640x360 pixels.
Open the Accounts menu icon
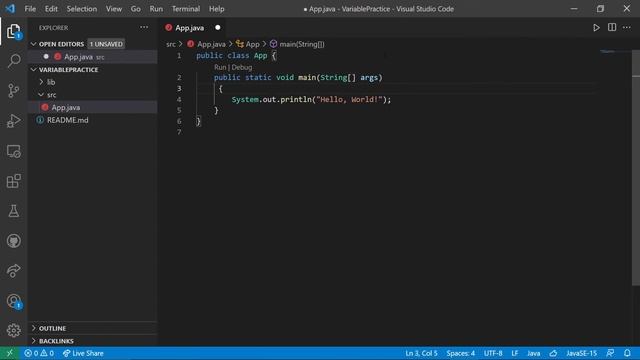(x=13, y=301)
